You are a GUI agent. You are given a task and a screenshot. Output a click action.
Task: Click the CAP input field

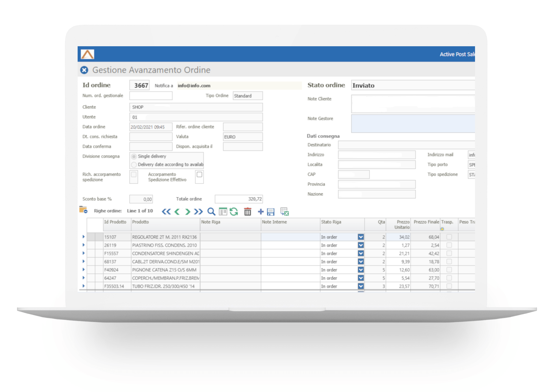pyautogui.click(x=354, y=175)
